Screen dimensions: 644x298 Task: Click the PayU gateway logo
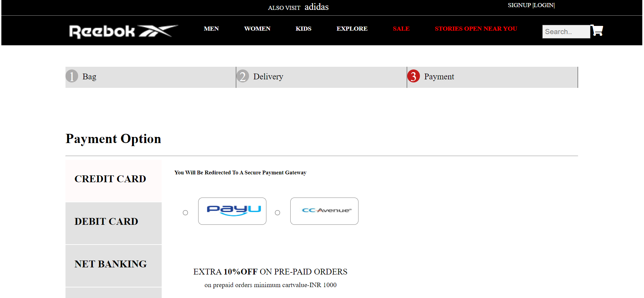[232, 211]
